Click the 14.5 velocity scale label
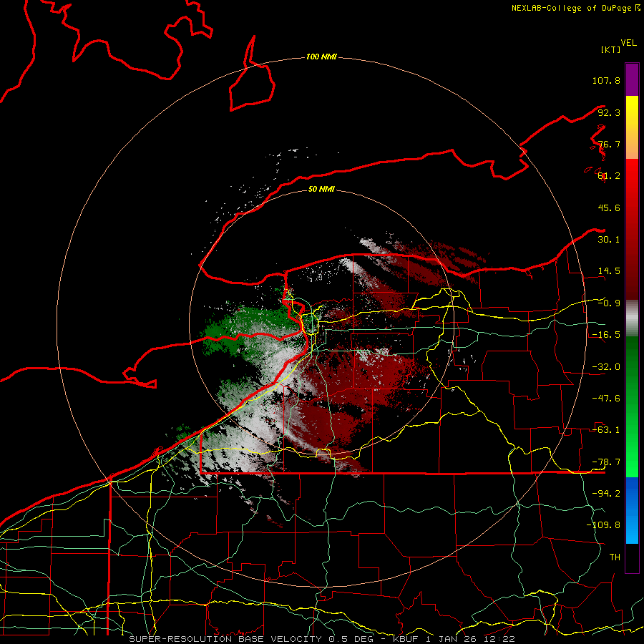Screen dimensions: 644x644 point(609,271)
